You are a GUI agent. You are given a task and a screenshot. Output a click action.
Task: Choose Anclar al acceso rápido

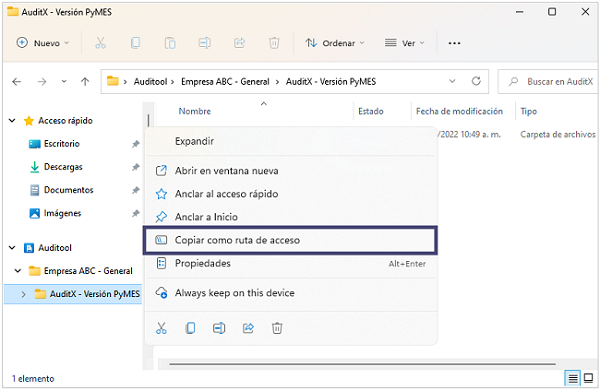click(x=227, y=194)
